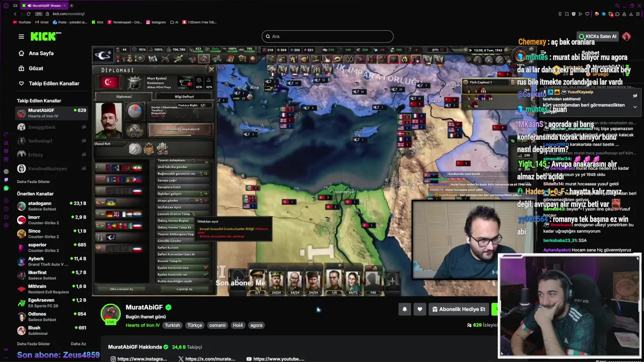Toggle Eyalet kontrolü ver option
Screen dimensions: 644x362
(x=183, y=275)
